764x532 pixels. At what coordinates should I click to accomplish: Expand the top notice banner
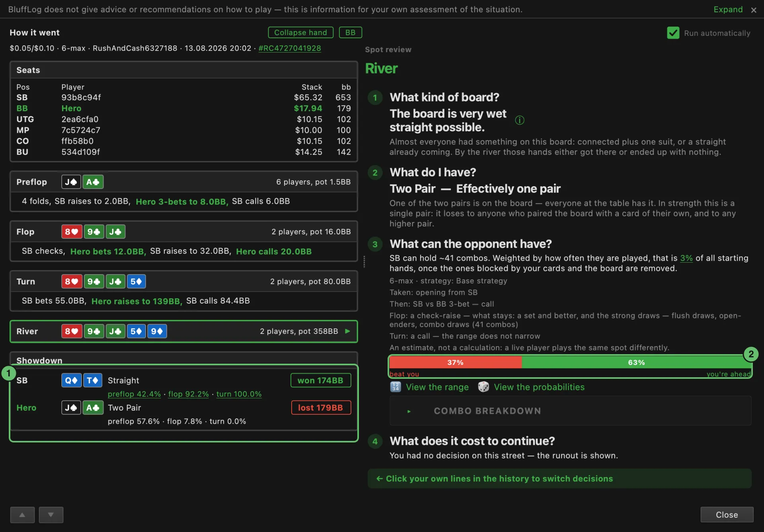728,10
